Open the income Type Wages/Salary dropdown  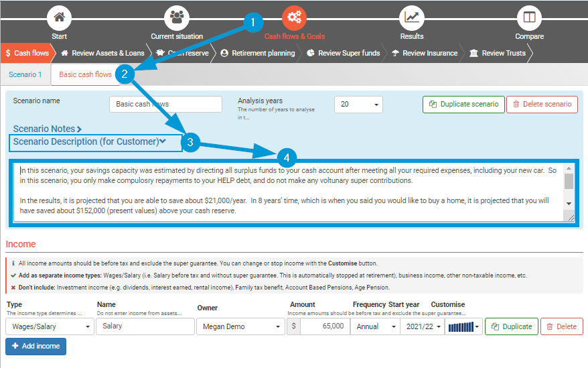coord(50,326)
